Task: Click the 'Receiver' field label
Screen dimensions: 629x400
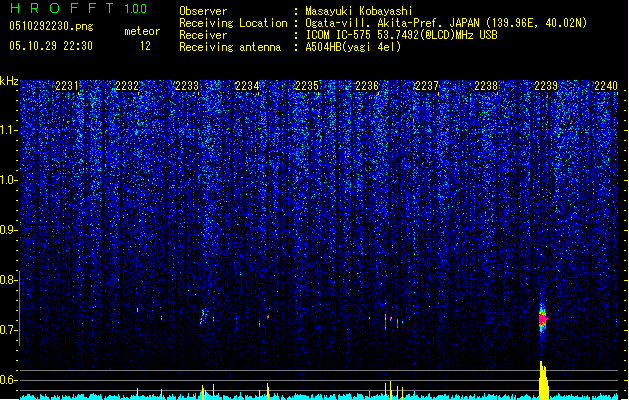Action: (x=203, y=35)
